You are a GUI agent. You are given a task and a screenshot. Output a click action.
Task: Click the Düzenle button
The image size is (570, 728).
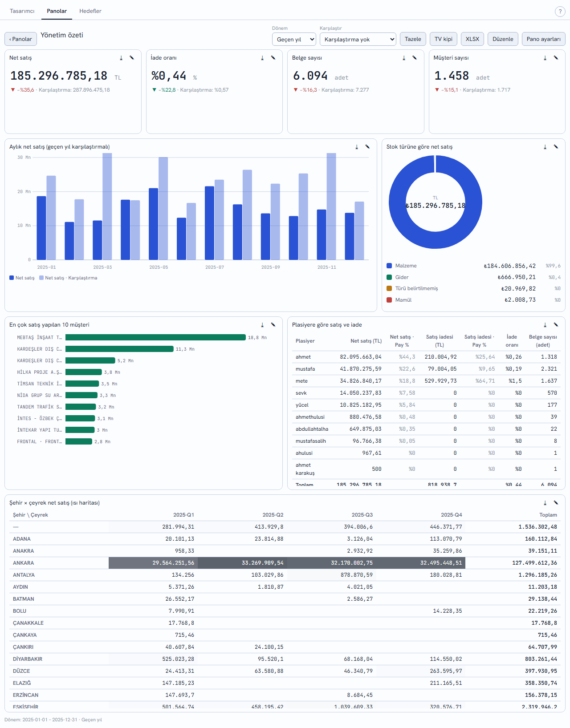coord(503,39)
